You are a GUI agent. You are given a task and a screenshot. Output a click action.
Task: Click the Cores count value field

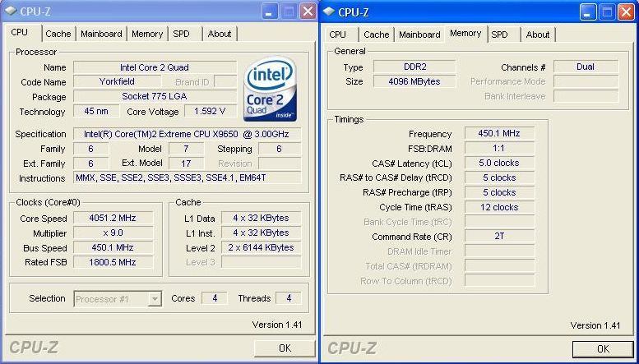215,298
